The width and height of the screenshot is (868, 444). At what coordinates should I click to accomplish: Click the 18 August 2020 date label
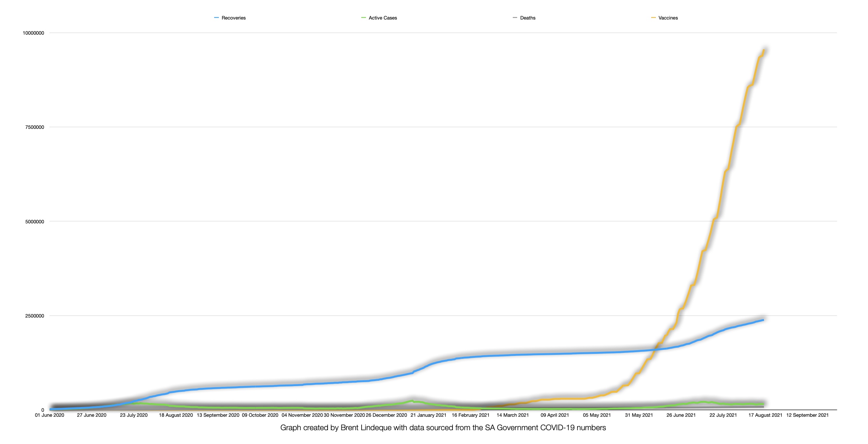(176, 415)
